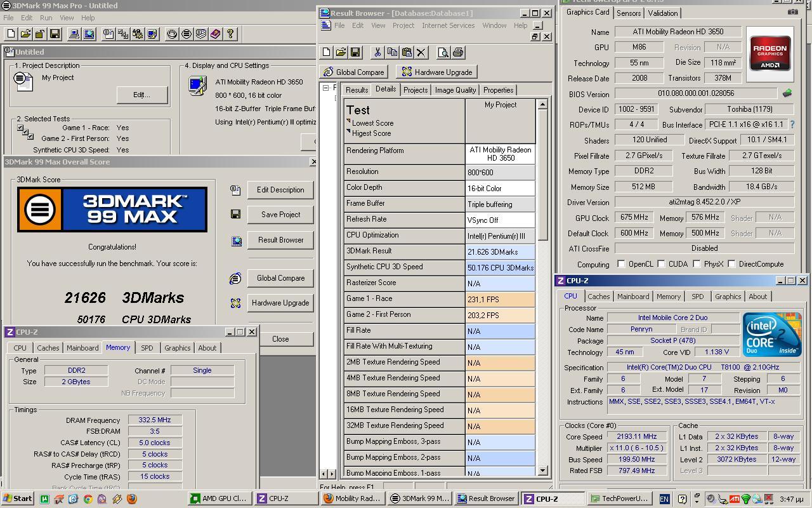Image resolution: width=812 pixels, height=508 pixels.
Task: Click the Print Preview icon in Result Browser
Action: tap(443, 52)
